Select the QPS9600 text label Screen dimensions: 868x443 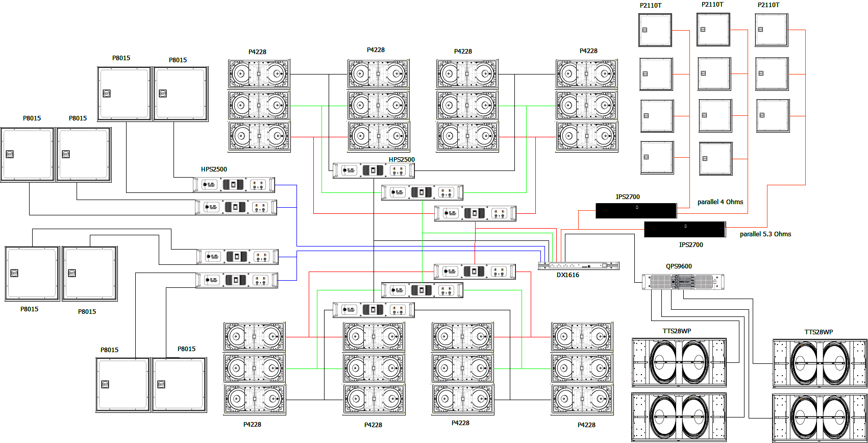(x=679, y=266)
